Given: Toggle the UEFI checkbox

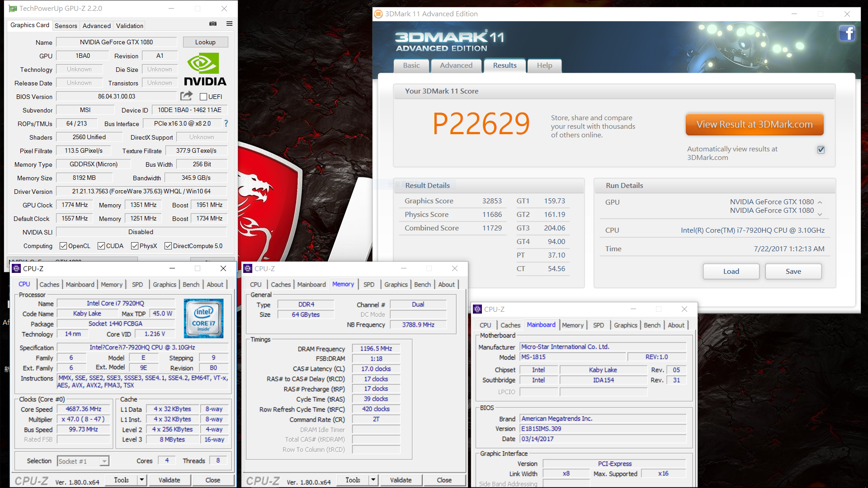Looking at the screenshot, I should tap(203, 97).
